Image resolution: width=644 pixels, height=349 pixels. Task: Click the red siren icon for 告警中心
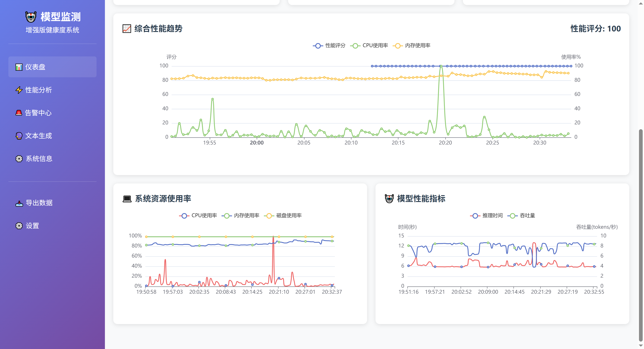coord(19,113)
